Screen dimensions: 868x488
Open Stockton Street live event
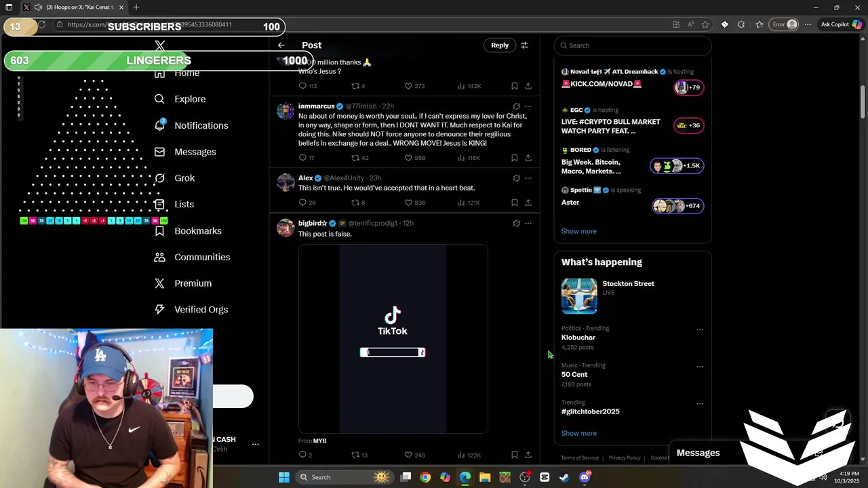[x=633, y=296]
